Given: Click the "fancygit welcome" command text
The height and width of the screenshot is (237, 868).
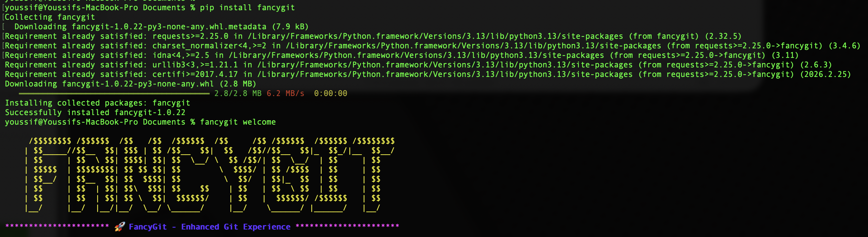Looking at the screenshot, I should pyautogui.click(x=238, y=122).
